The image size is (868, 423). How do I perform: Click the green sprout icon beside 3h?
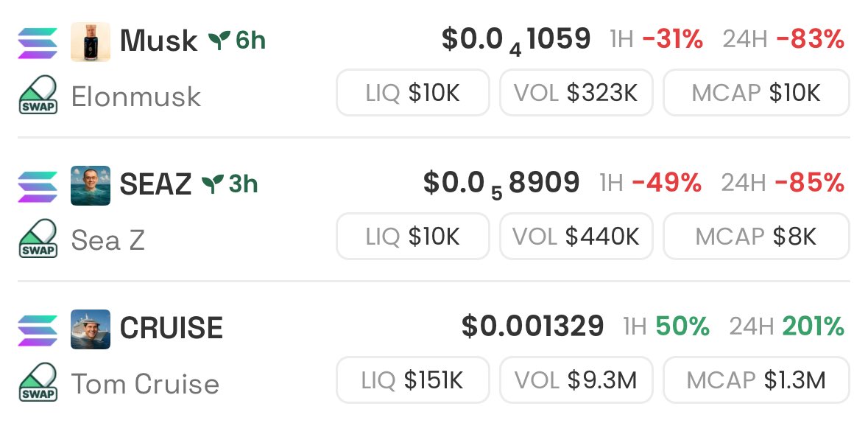click(213, 184)
